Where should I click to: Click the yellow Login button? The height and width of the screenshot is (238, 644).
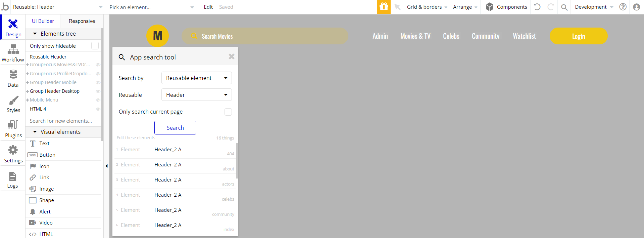(x=579, y=36)
